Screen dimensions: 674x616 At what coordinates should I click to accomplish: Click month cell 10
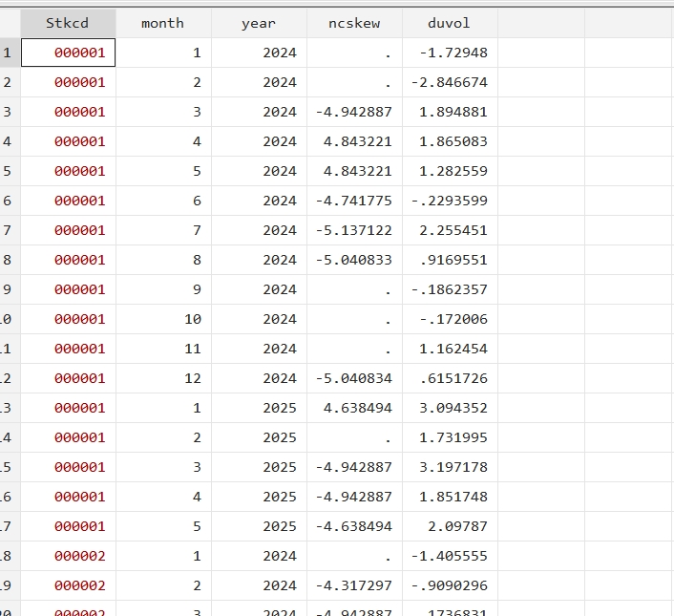click(163, 319)
